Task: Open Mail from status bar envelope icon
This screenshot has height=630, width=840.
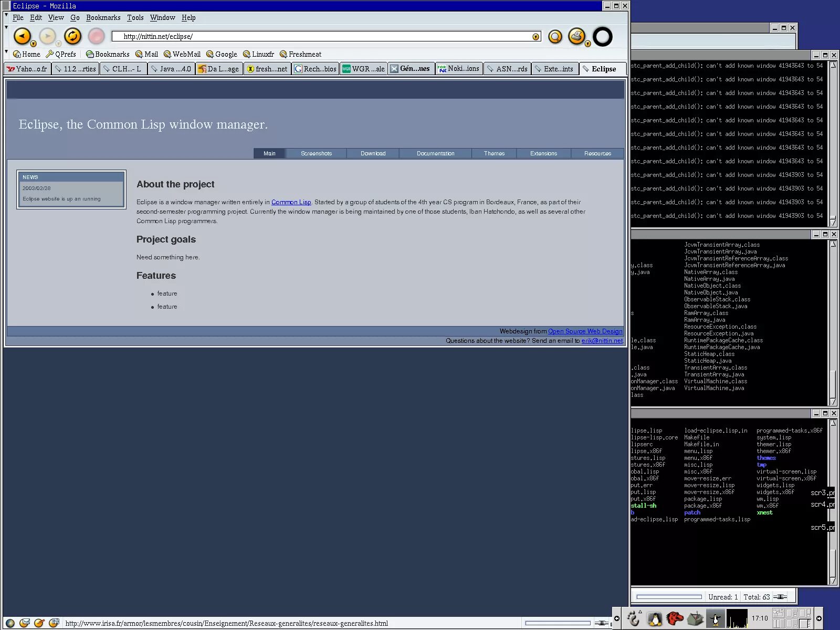Action: click(x=24, y=623)
